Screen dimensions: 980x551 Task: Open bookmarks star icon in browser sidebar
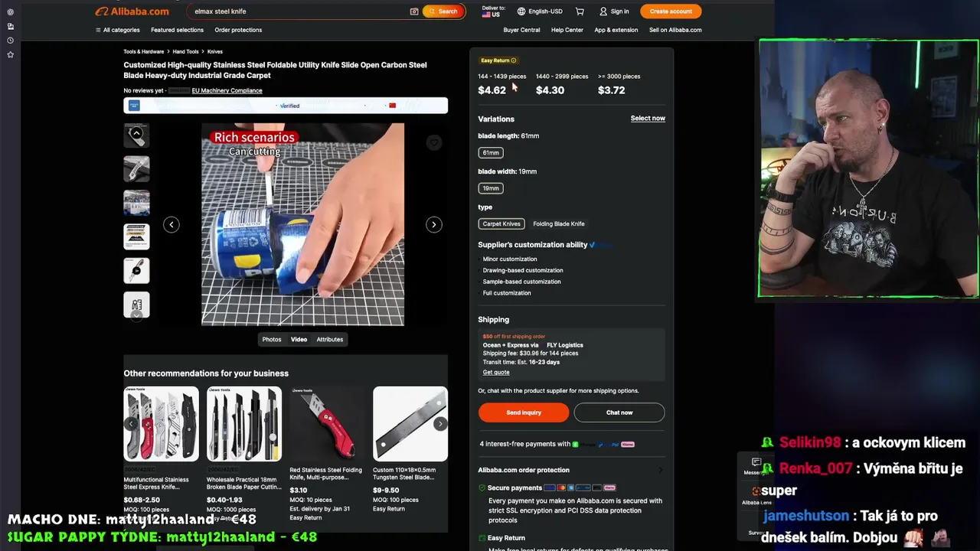coord(10,55)
